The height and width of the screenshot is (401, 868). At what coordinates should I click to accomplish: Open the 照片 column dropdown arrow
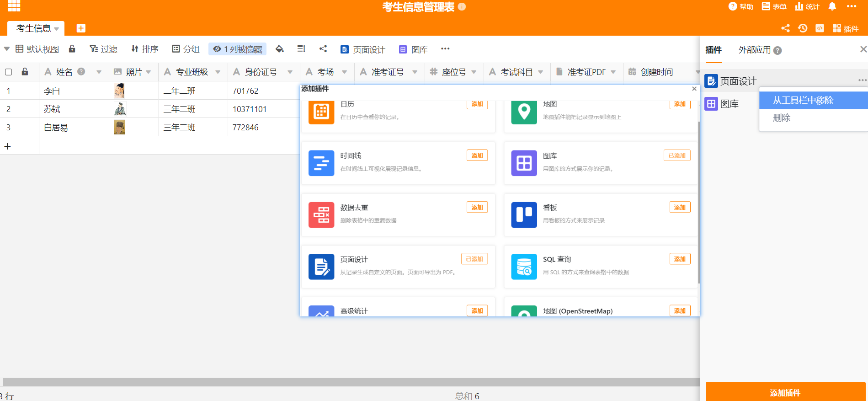(x=148, y=72)
